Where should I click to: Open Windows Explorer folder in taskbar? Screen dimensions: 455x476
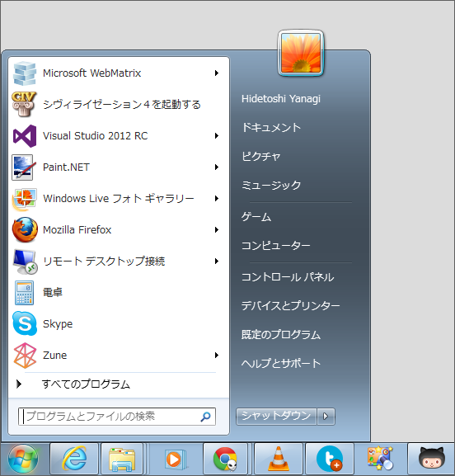point(122,459)
